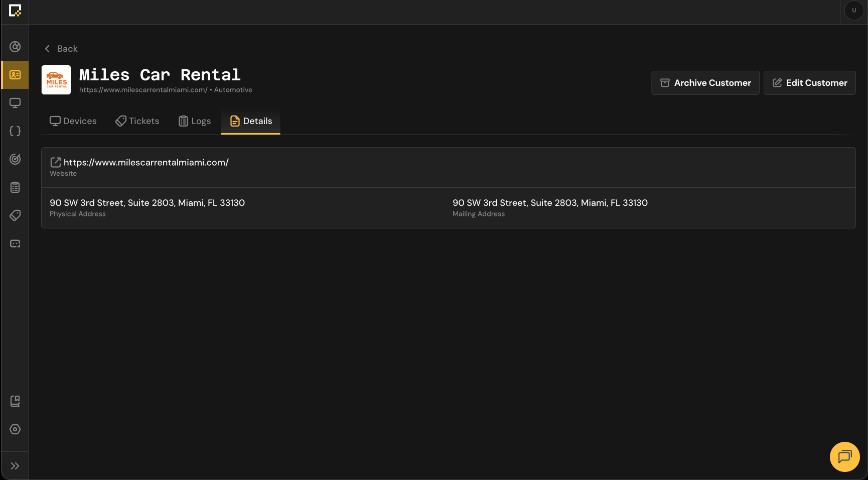Select the Details tab
Screen dimensions: 868x480
(251, 121)
